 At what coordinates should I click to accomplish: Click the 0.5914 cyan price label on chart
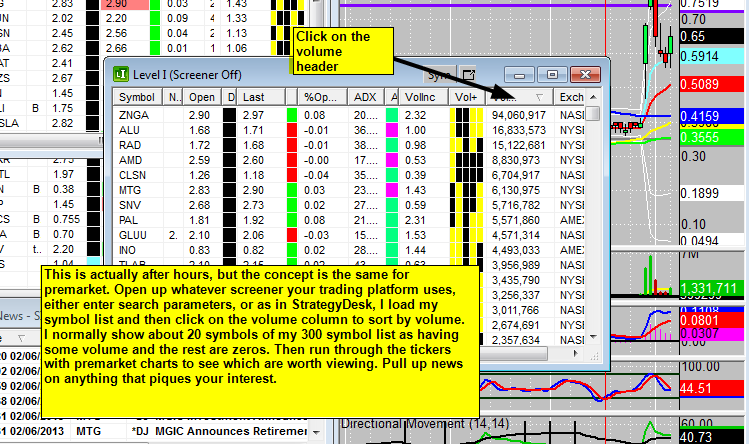(711, 56)
